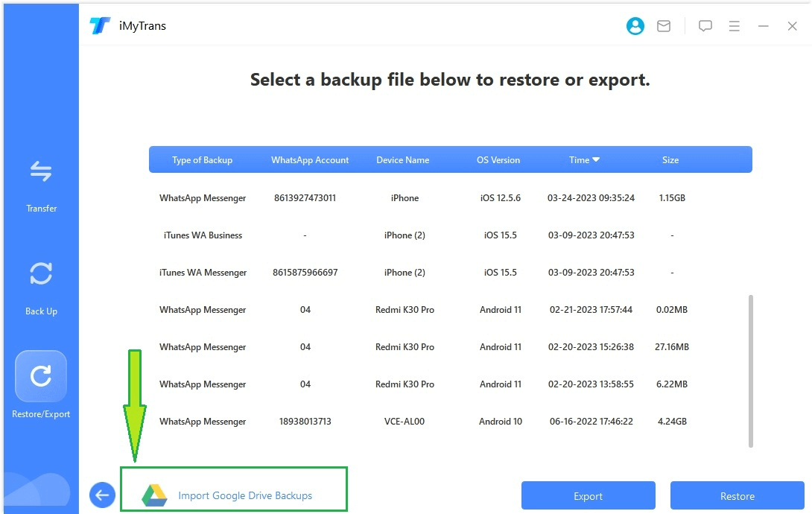The image size is (812, 514).
Task: Click the backup list vertical scrollbar
Action: point(750,371)
